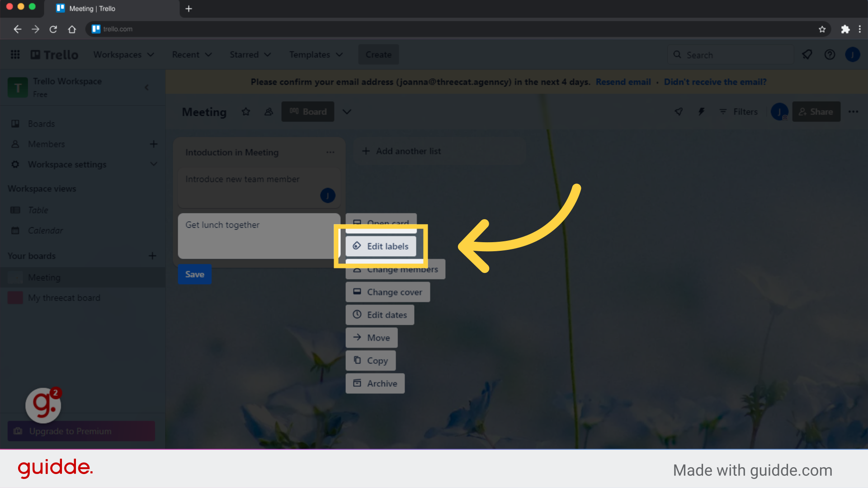Click the Resend email link
The image size is (868, 488).
click(623, 82)
